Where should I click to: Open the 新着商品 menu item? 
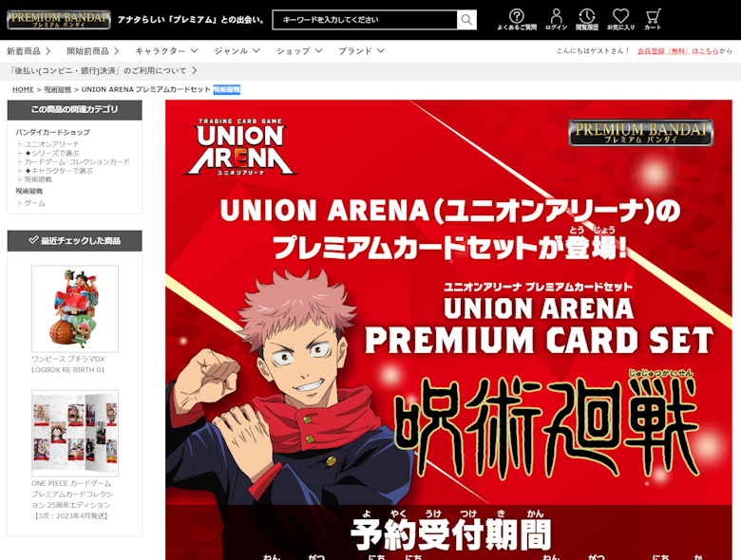[x=28, y=51]
